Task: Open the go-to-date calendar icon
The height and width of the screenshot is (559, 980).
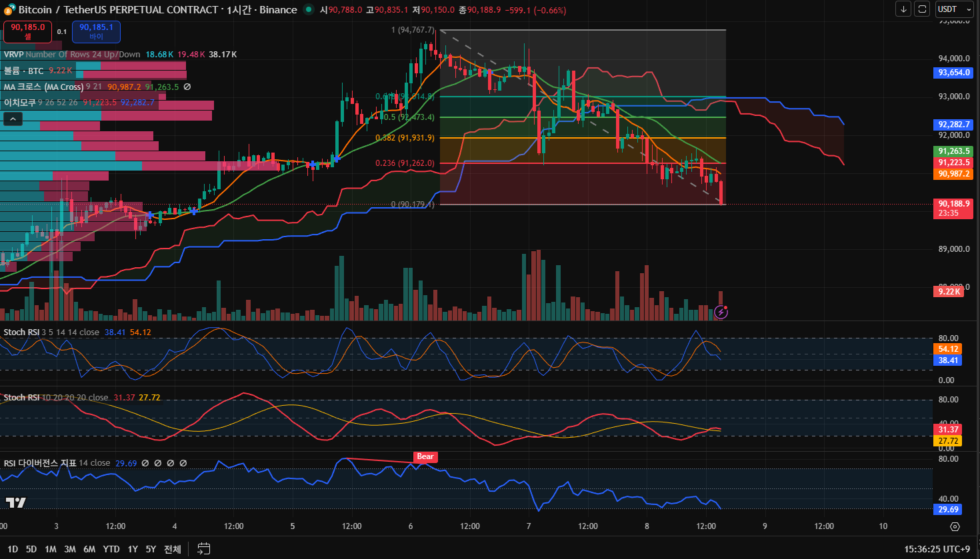Action: click(x=204, y=549)
